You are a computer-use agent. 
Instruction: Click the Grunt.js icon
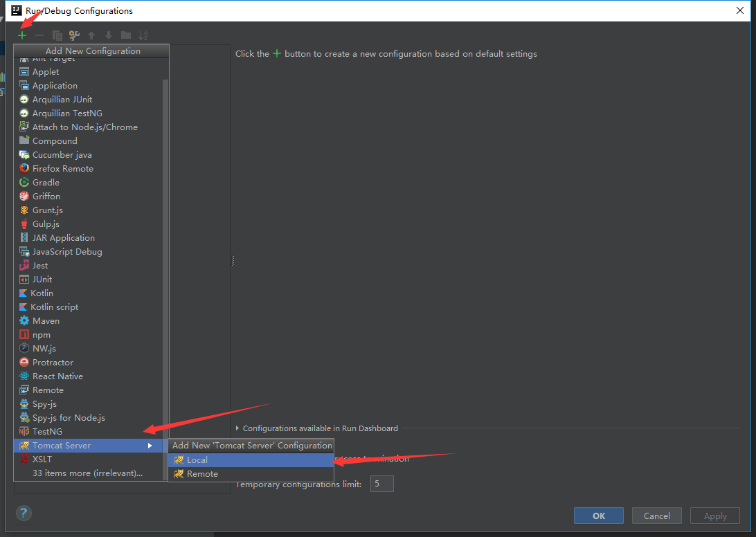24,210
